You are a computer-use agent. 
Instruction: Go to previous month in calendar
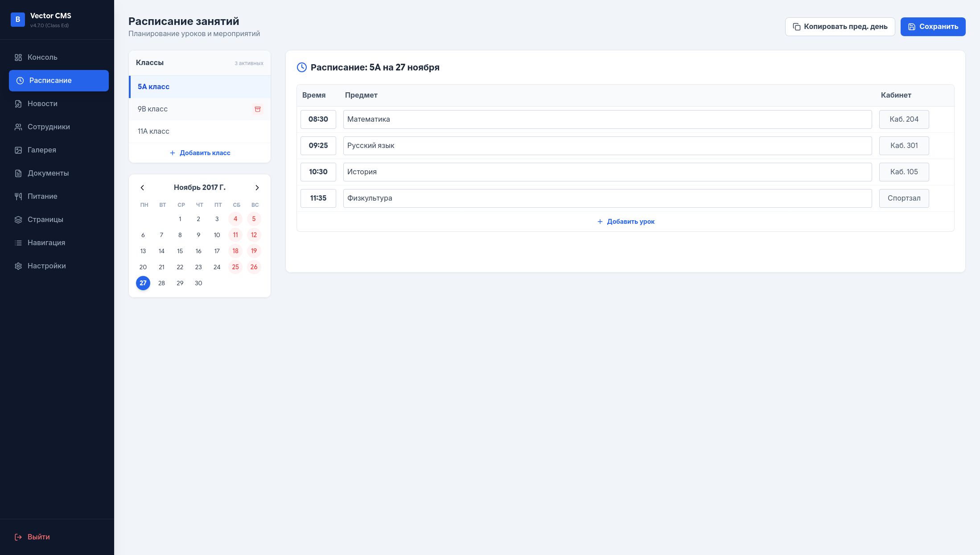click(x=142, y=188)
